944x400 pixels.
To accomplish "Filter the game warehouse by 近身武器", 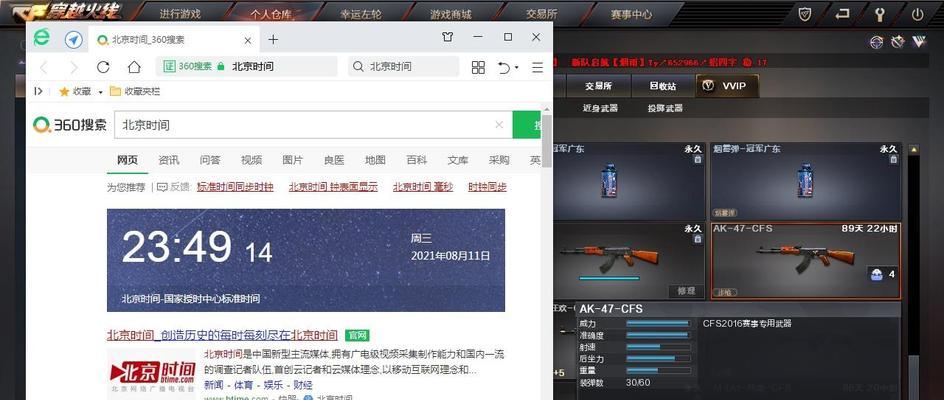I will pyautogui.click(x=600, y=108).
